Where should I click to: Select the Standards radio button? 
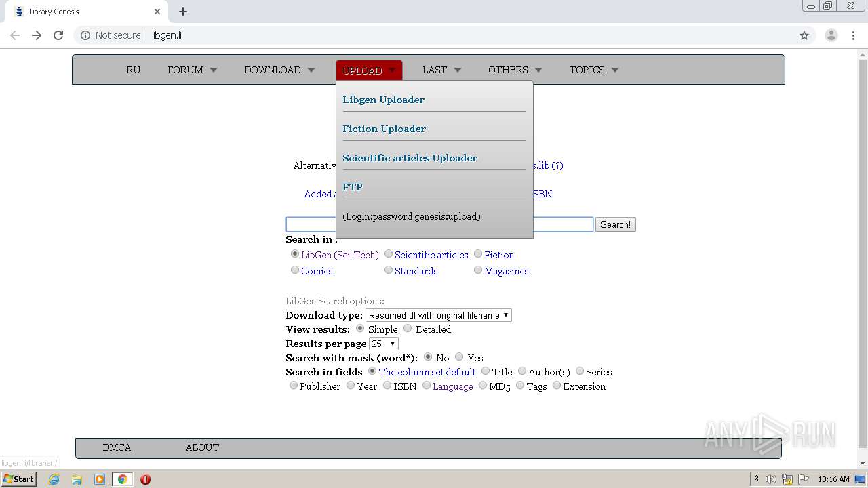click(x=389, y=270)
